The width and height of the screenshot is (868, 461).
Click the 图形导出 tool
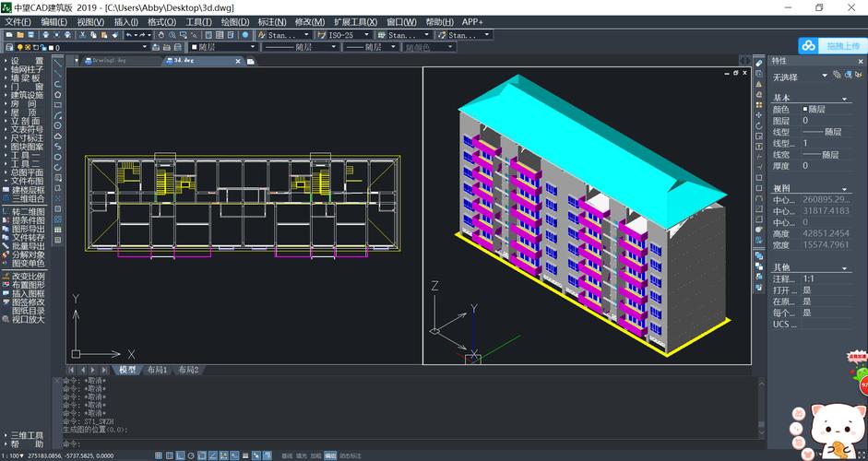tap(24, 229)
